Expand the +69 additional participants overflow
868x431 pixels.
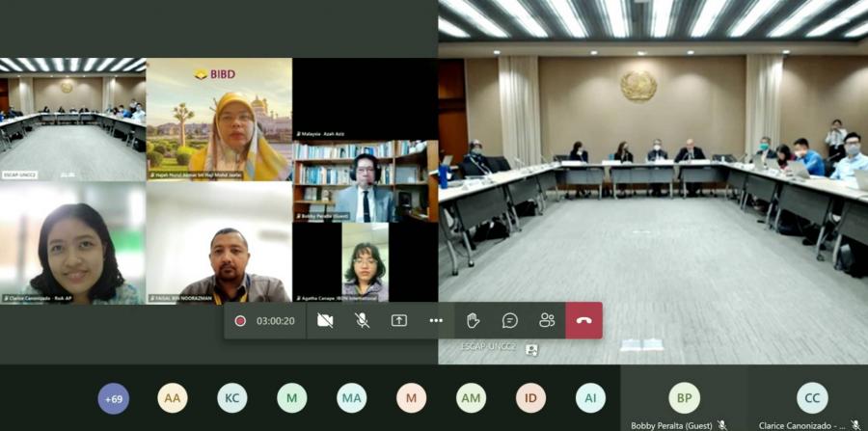(x=114, y=398)
